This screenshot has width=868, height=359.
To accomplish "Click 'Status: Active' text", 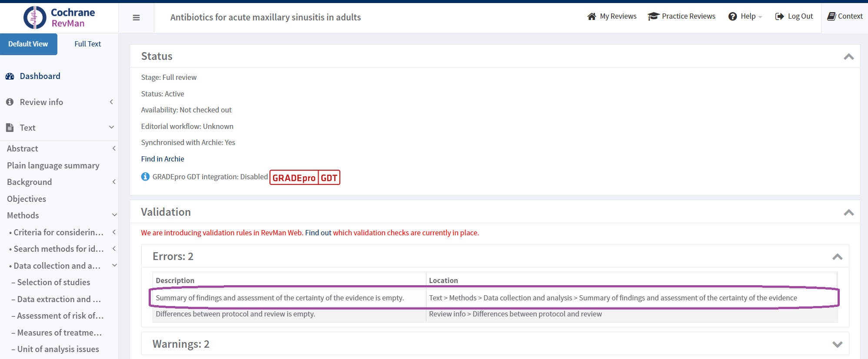I will 163,94.
